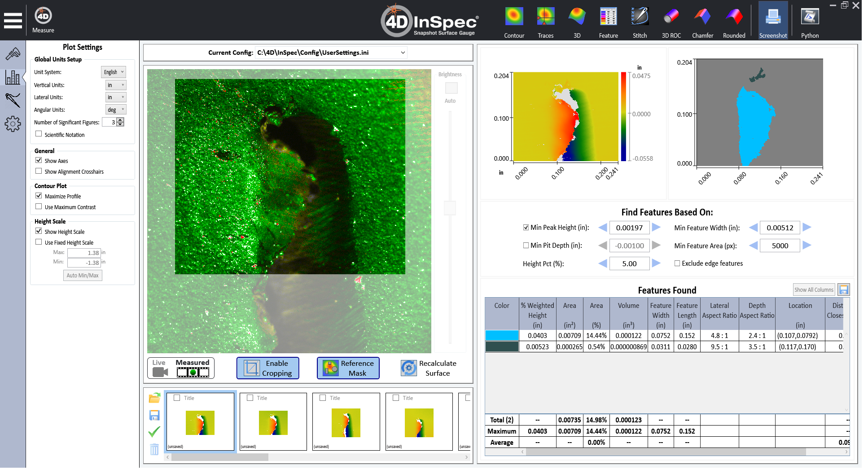Open the Measure menu
The width and height of the screenshot is (868, 474).
point(43,20)
